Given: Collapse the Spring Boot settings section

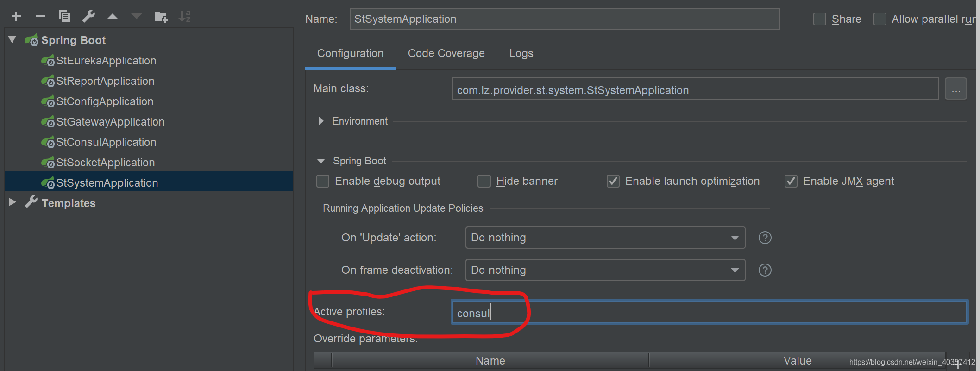Looking at the screenshot, I should [321, 161].
